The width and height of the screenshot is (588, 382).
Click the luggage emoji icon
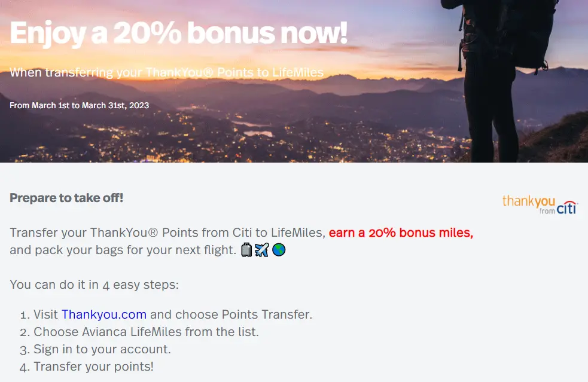pyautogui.click(x=246, y=250)
